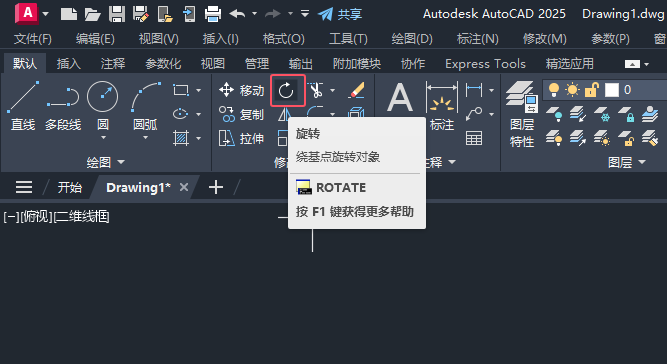Expand the 绘图 panel

pyautogui.click(x=105, y=162)
